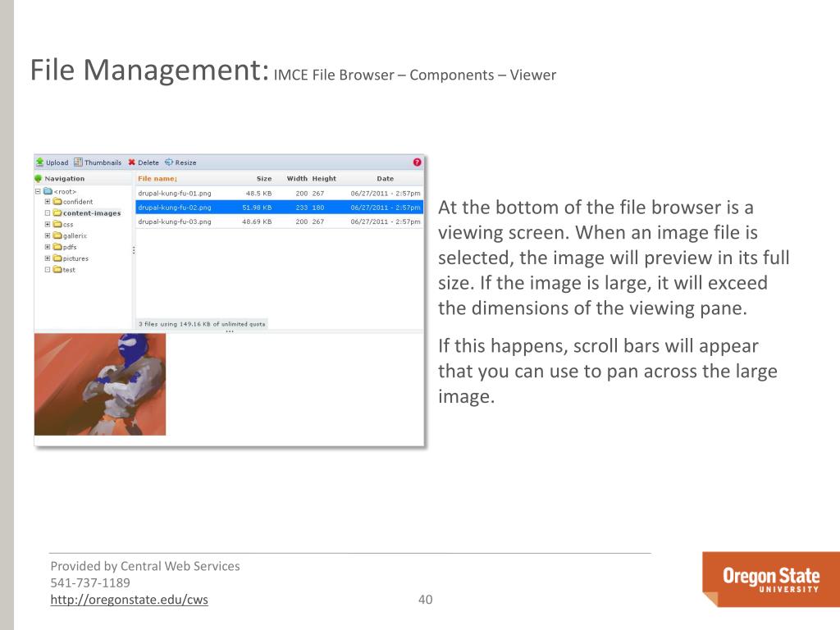Expand the confident folder
The width and height of the screenshot is (840, 630).
47,202
